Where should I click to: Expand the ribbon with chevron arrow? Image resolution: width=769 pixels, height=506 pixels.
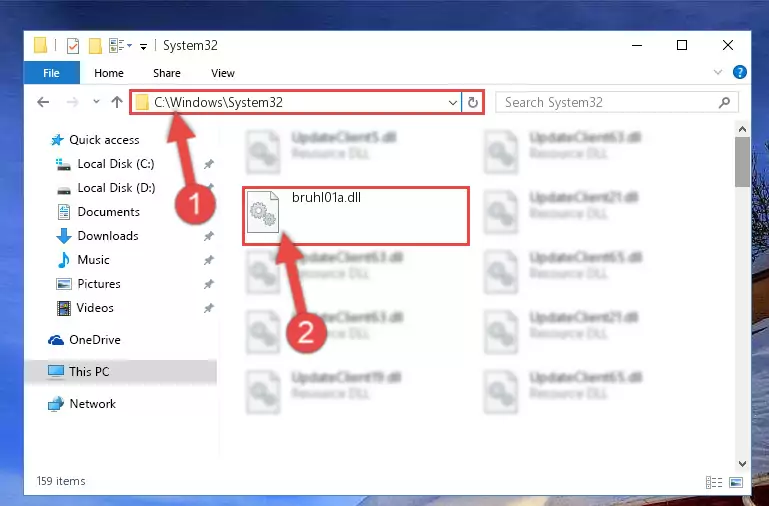718,73
